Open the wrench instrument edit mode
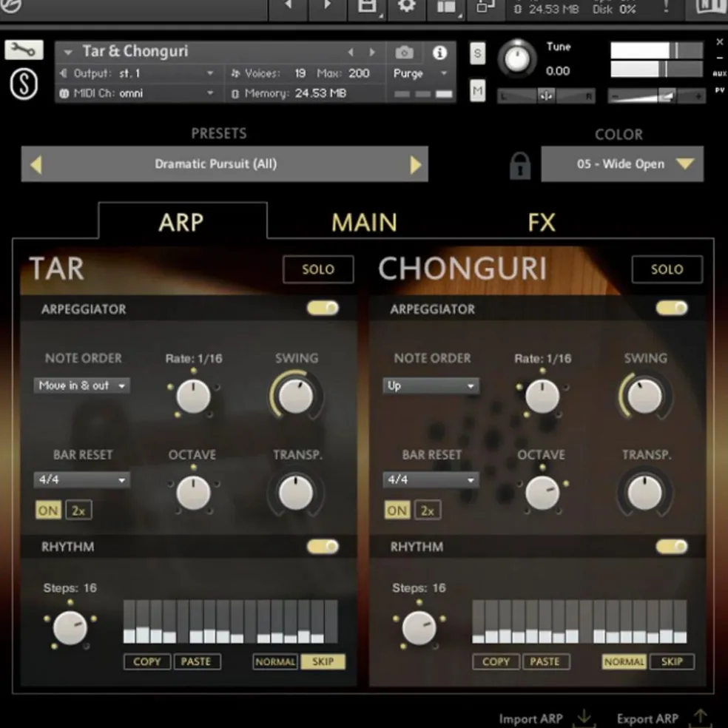 pos(24,50)
